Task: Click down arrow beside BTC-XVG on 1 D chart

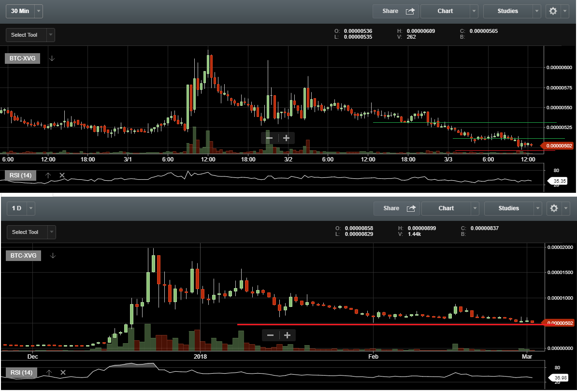Action: (x=53, y=255)
